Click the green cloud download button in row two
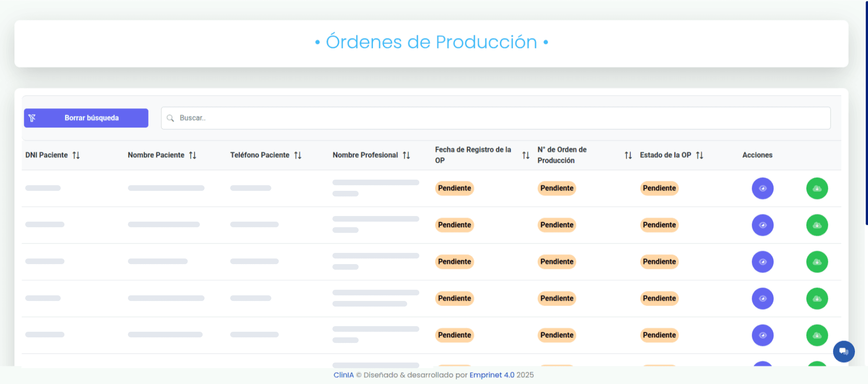 point(817,225)
